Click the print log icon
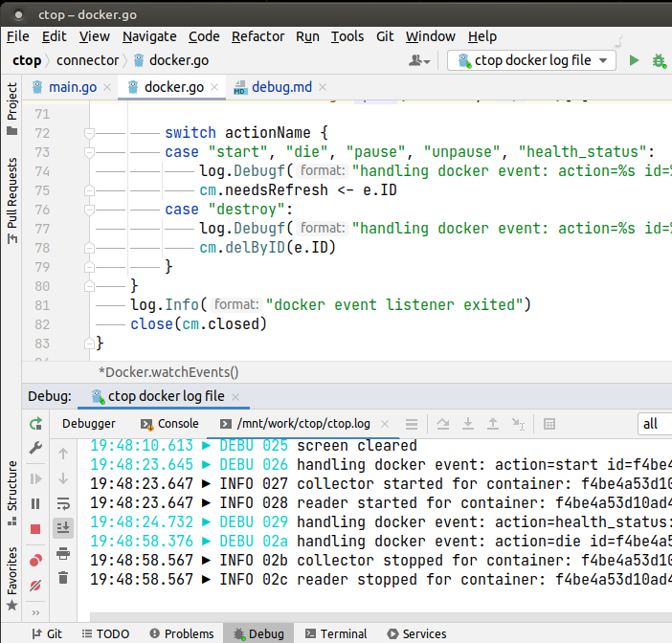The image size is (672, 643). pyautogui.click(x=63, y=552)
